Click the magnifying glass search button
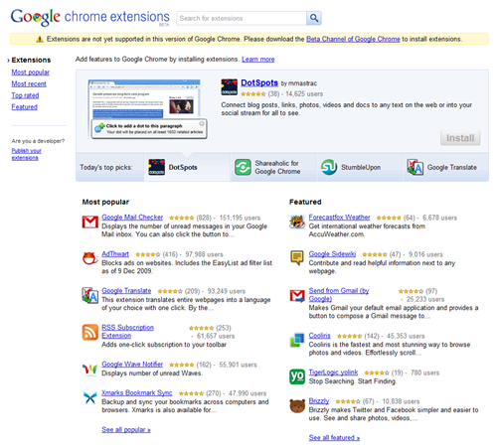 [x=314, y=18]
